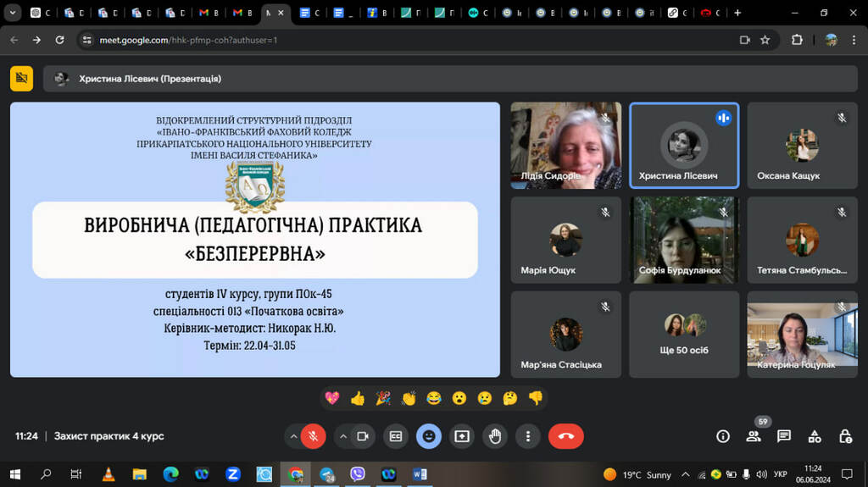
Task: Switch to the first Gmail tab
Action: coord(207,13)
